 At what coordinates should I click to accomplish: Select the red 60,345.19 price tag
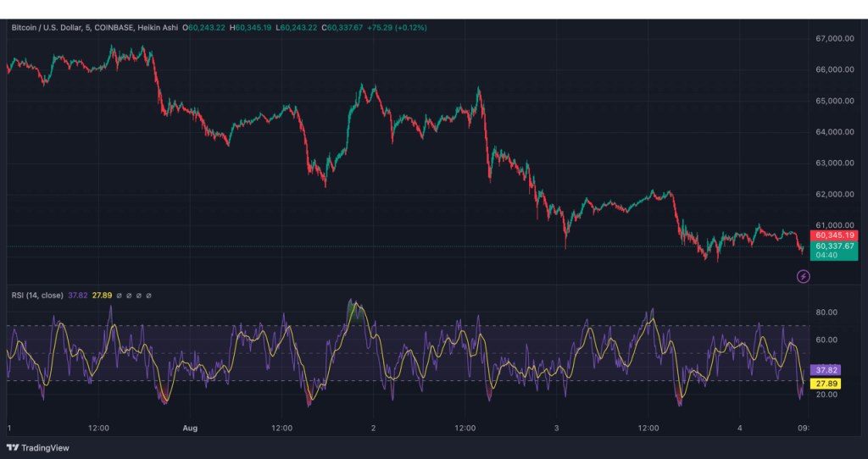click(834, 235)
